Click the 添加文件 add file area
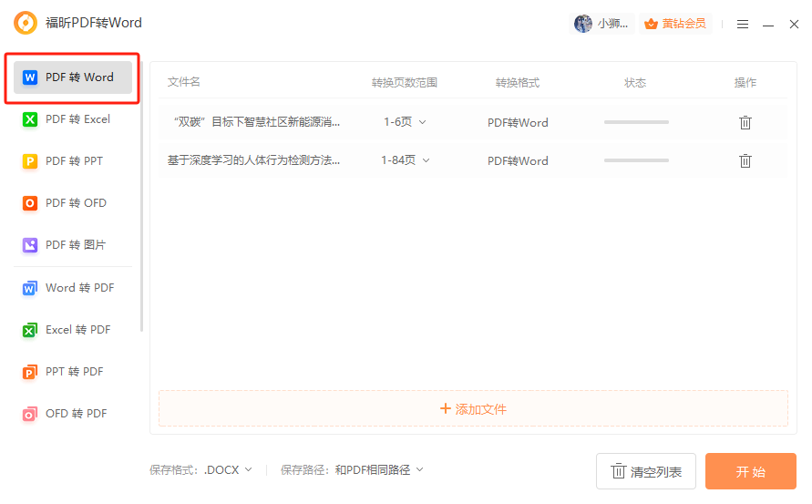The width and height of the screenshot is (812, 504). coord(473,408)
